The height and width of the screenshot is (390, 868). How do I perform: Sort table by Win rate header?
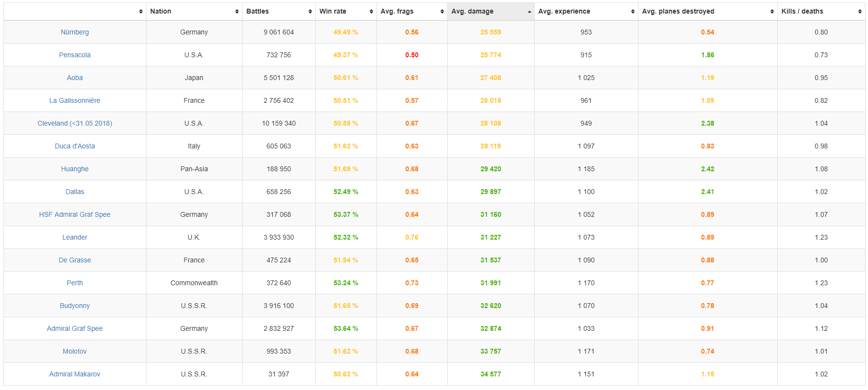click(x=333, y=11)
